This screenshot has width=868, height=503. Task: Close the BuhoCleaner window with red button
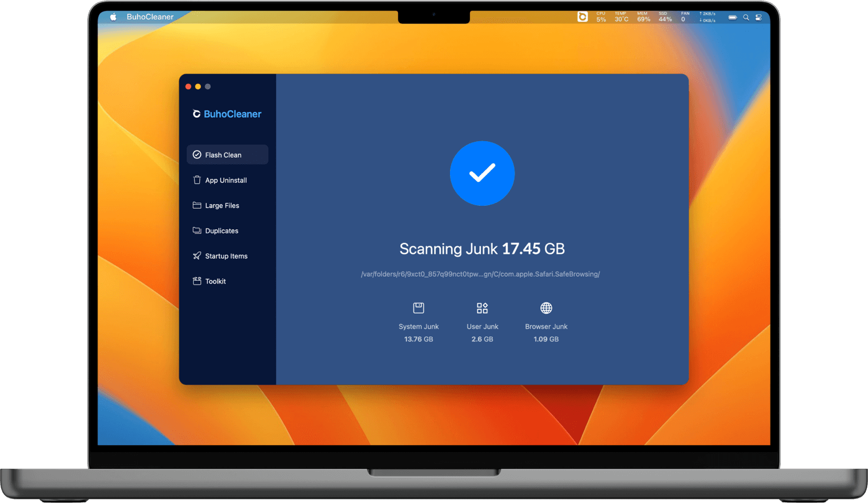tap(188, 86)
